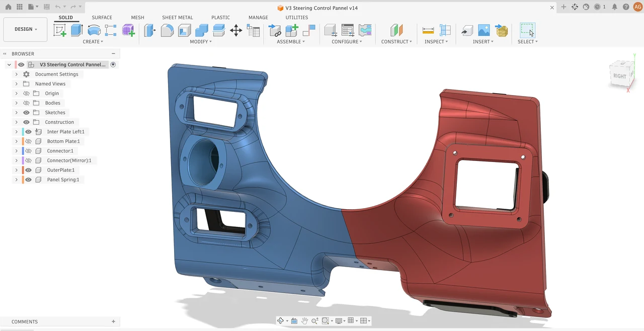Image resolution: width=644 pixels, height=331 pixels.
Task: Open the PLASTIC tab
Action: click(x=220, y=18)
